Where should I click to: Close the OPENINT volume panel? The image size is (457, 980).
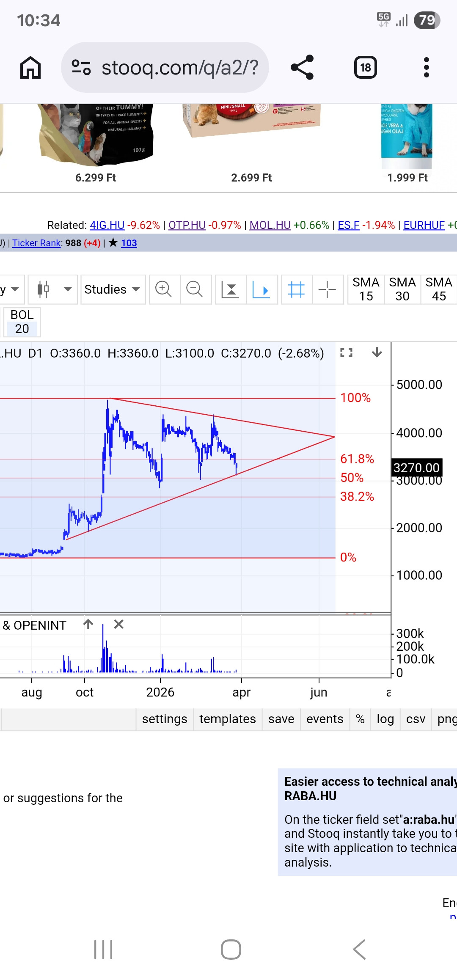119,625
